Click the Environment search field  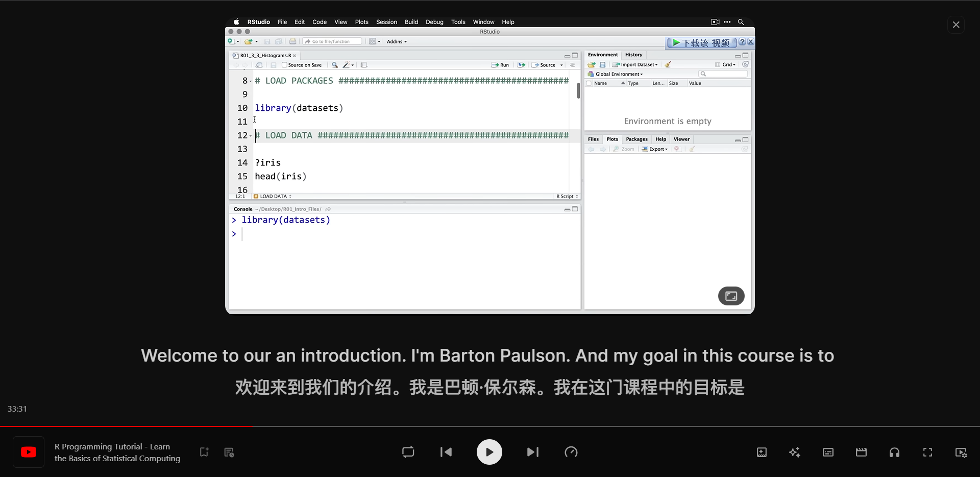point(723,74)
